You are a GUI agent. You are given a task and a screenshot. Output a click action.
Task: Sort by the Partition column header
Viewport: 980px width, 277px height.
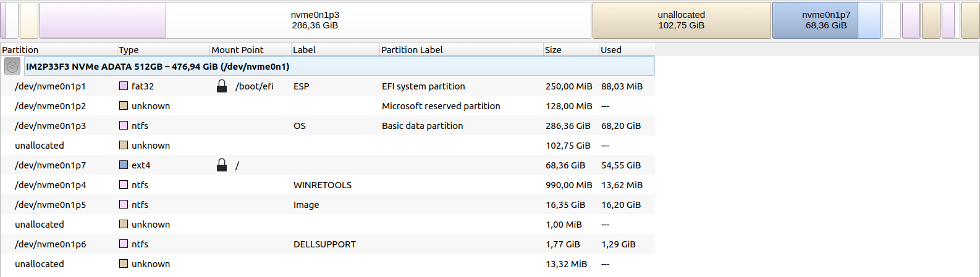pyautogui.click(x=59, y=50)
